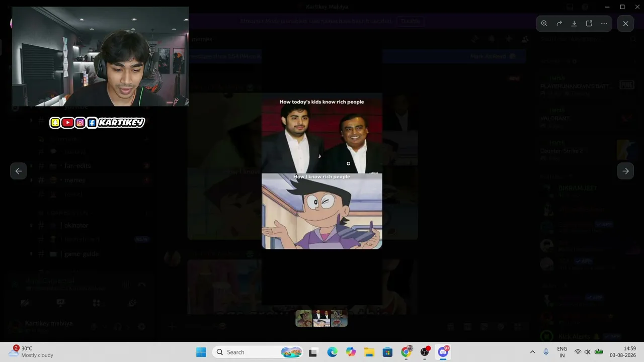The image size is (644, 362).
Task: Open the game-guide channel behind the viewer
Action: point(82,254)
